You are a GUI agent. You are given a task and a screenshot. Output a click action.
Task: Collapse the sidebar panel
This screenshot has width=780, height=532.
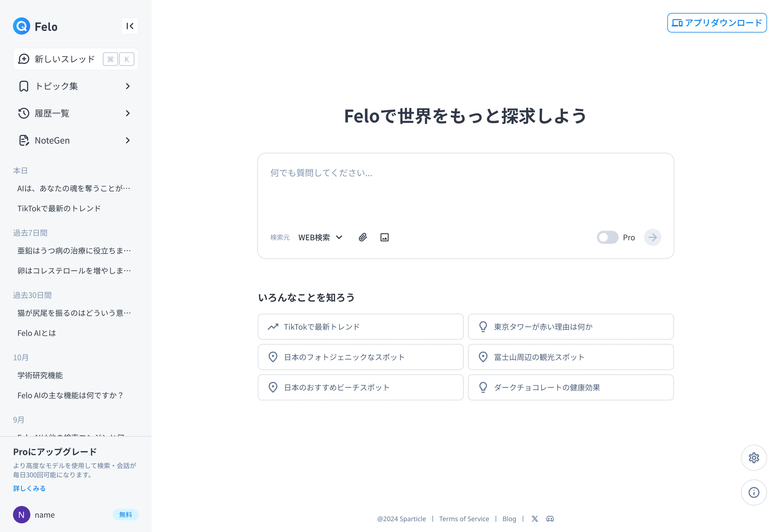(x=130, y=26)
